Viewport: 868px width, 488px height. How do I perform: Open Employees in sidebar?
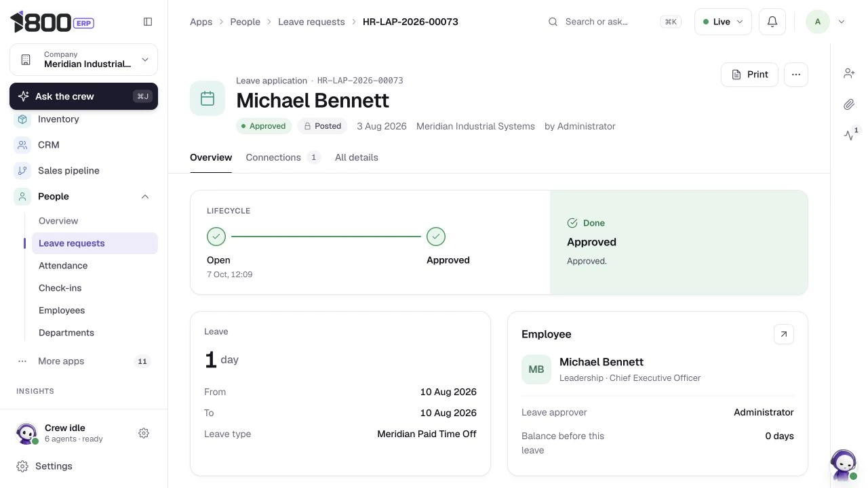pos(95,310)
